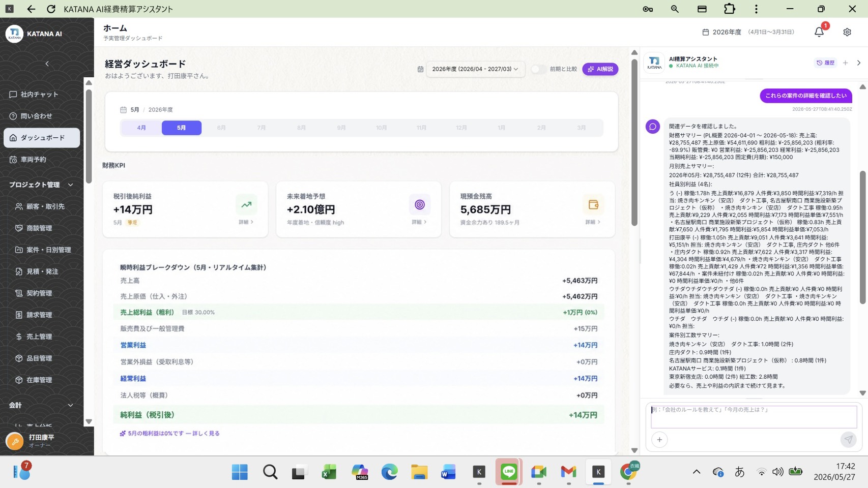Click the 2026年度 fiscal year calendar icon

click(x=706, y=32)
